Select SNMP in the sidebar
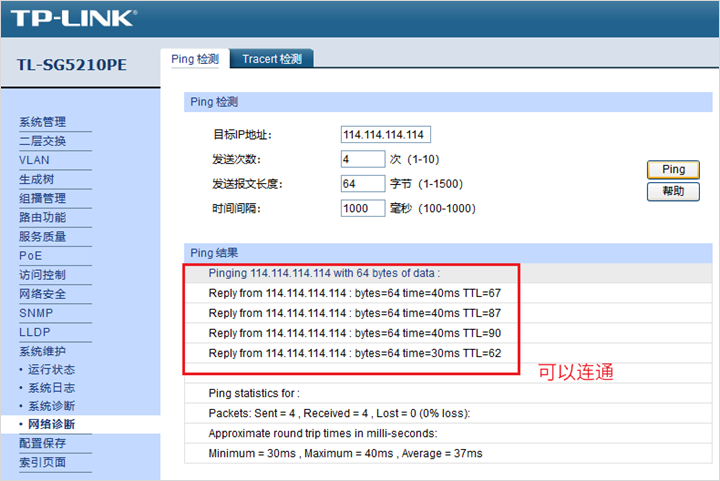This screenshot has width=720, height=481. [36, 313]
